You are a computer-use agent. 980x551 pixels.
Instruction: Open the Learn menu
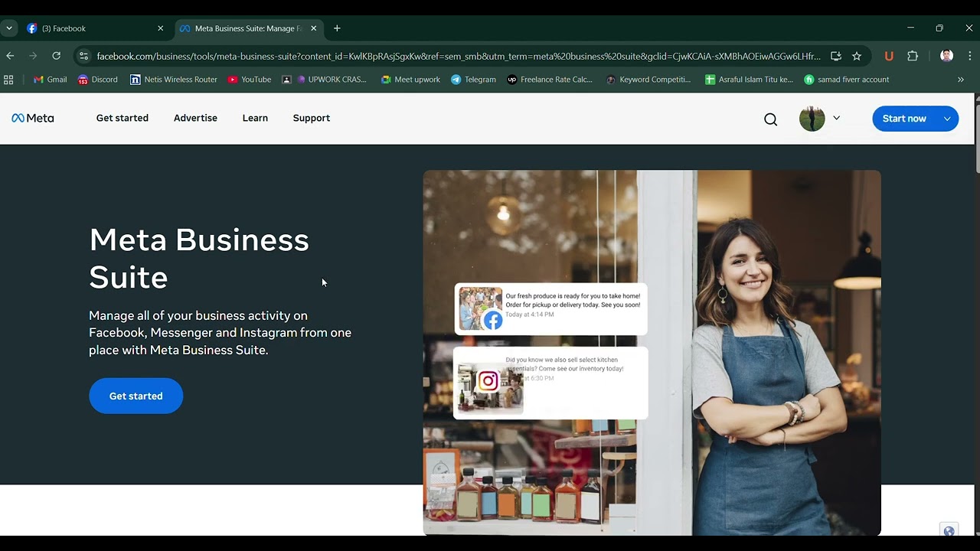(x=255, y=118)
